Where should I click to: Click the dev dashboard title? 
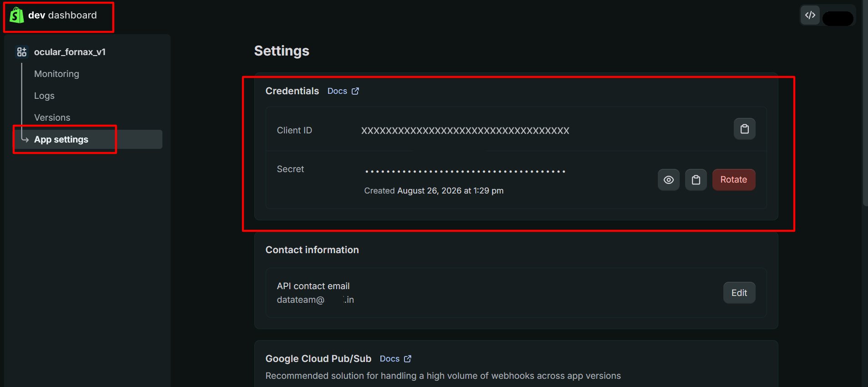coord(62,15)
